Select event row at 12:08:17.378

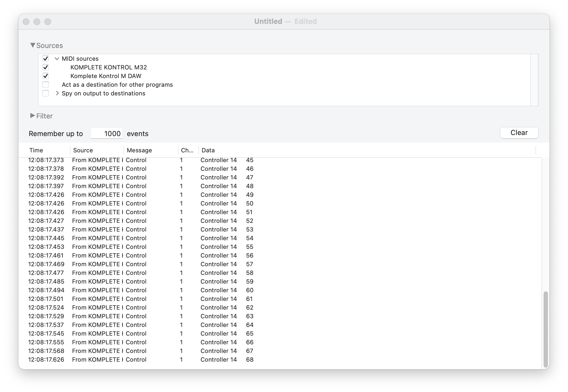(280, 169)
